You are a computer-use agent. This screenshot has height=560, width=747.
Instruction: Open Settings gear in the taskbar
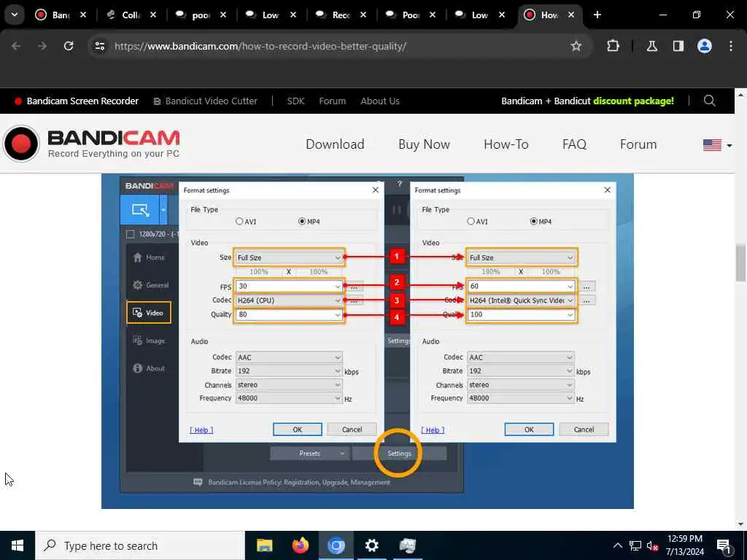(371, 545)
